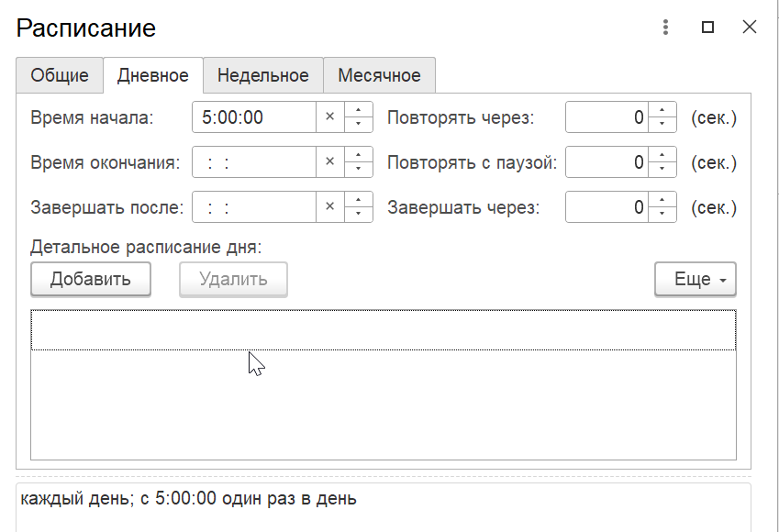The width and height of the screenshot is (779, 532).
Task: Select the Месячное tab
Action: click(x=379, y=75)
